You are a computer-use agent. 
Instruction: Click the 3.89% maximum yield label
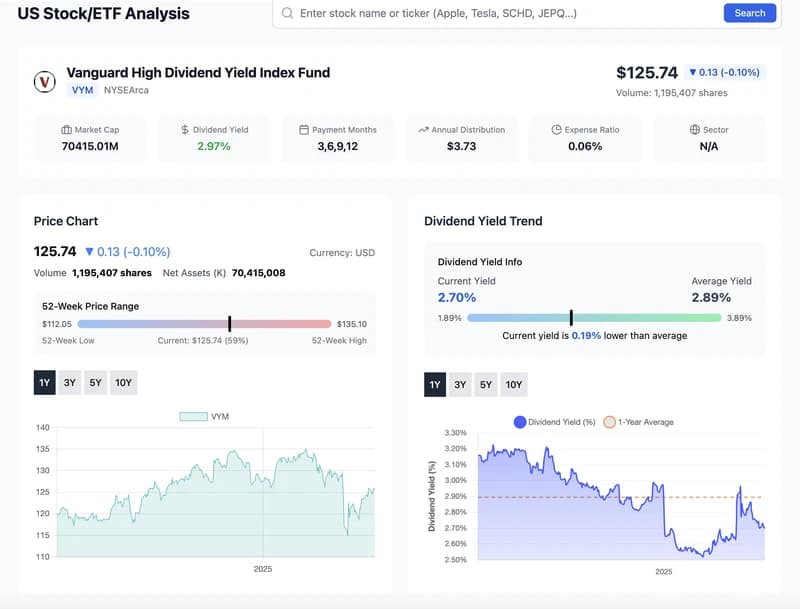739,318
